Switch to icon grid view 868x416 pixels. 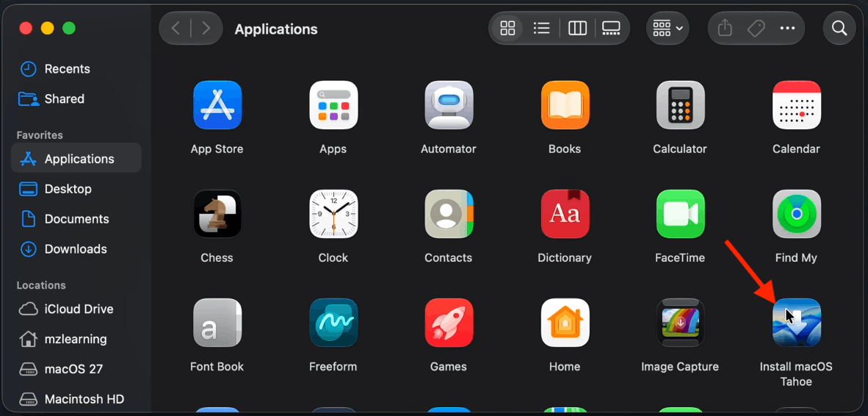(507, 28)
